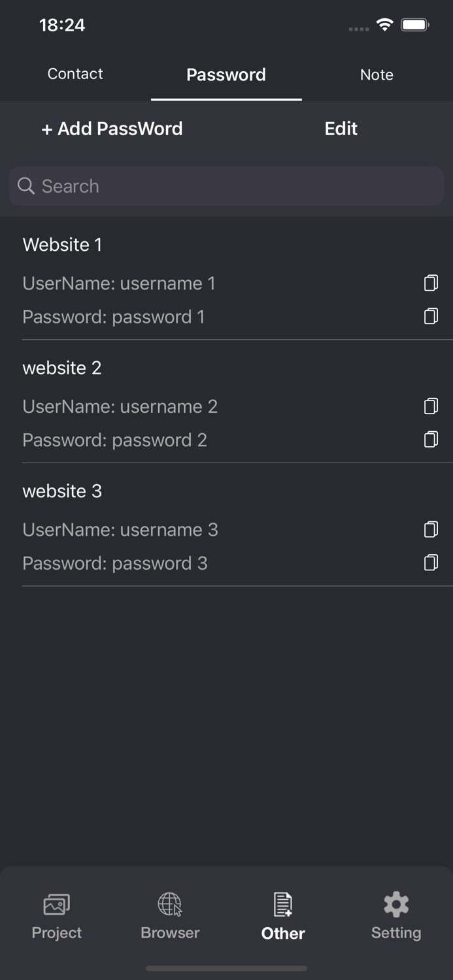453x980 pixels.
Task: Select the website 2 entry title
Action: tap(62, 368)
